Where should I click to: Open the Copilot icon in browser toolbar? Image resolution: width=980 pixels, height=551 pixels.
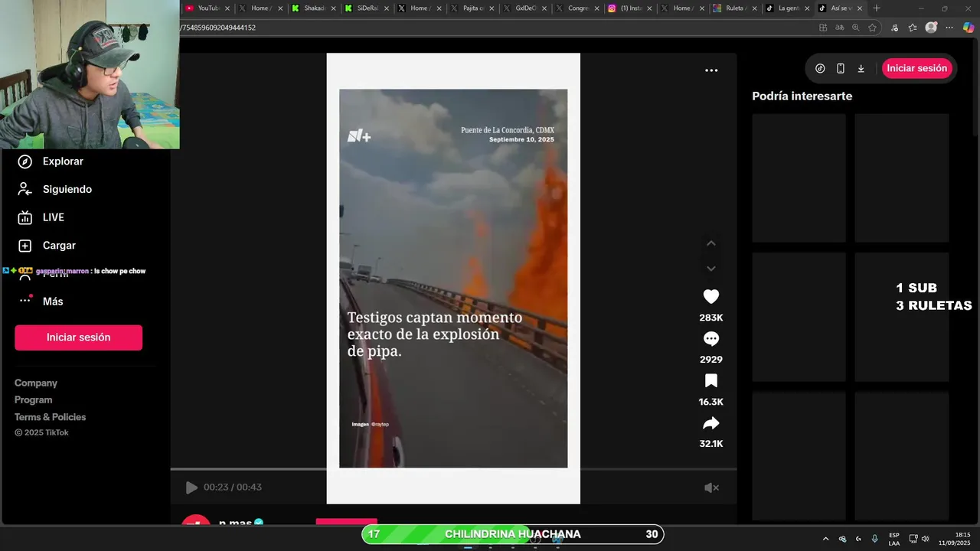coord(969,28)
